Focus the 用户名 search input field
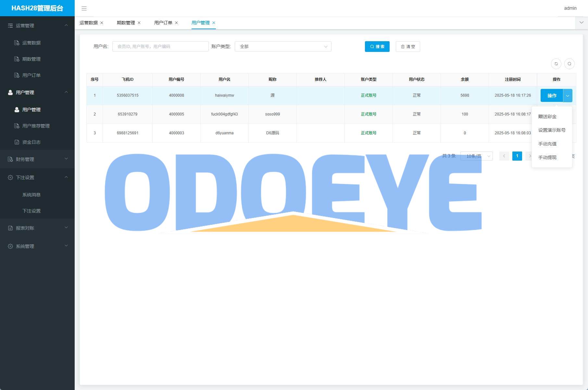Screen dimensions: 588x390 coord(160,46)
